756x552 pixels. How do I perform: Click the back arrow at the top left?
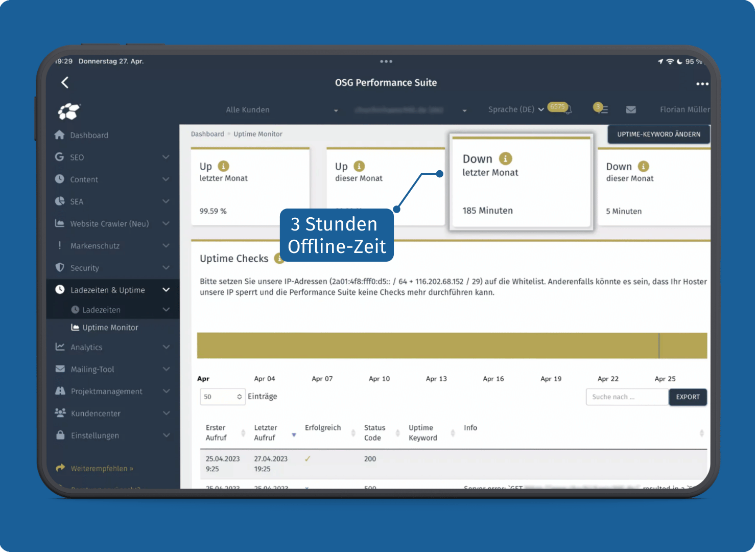[x=65, y=82]
